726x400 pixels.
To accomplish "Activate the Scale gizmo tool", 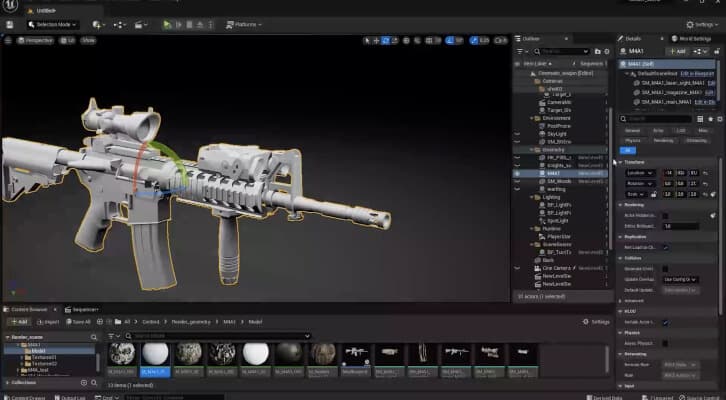I will [x=394, y=41].
